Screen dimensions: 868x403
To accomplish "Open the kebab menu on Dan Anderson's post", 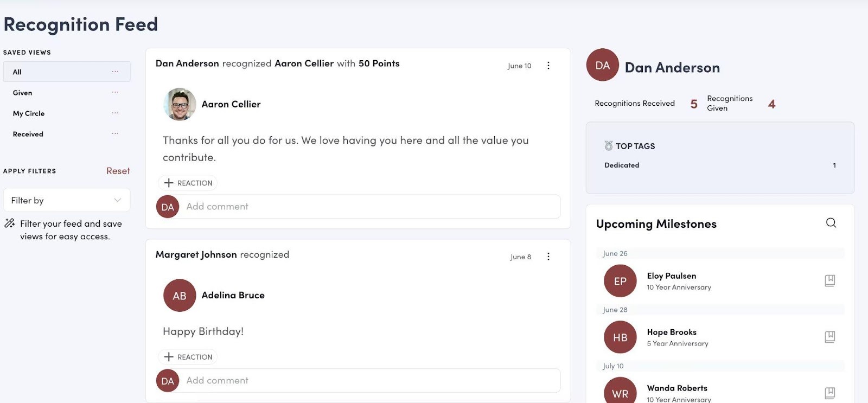I will point(548,66).
